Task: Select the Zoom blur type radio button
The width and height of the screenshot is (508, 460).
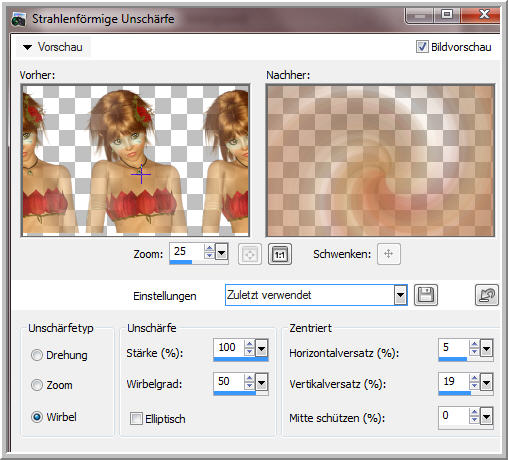Action: (x=37, y=385)
